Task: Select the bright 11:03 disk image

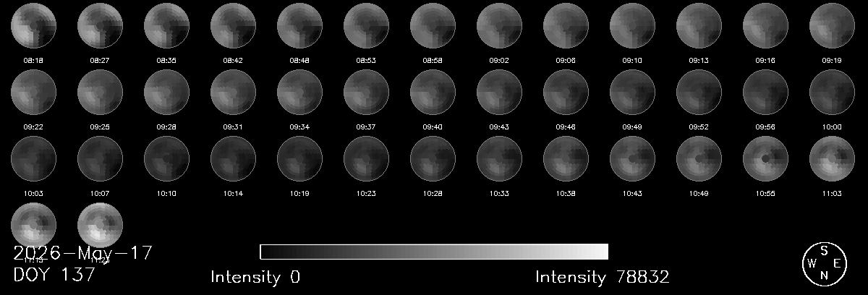Action: pyautogui.click(x=833, y=158)
